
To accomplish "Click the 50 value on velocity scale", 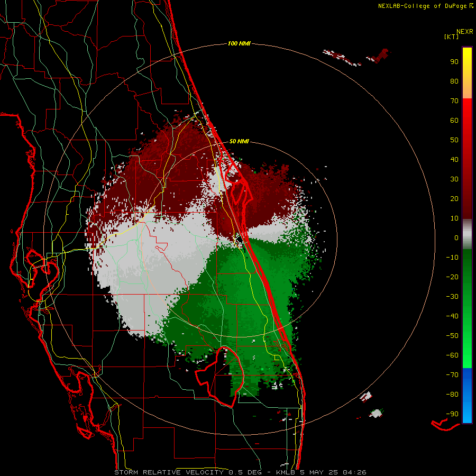I will [x=454, y=140].
